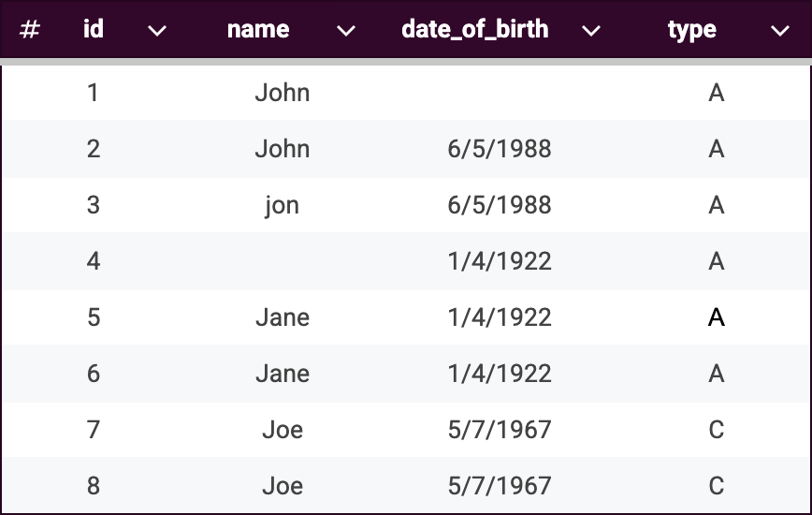Select the name John in row 1

282,93
